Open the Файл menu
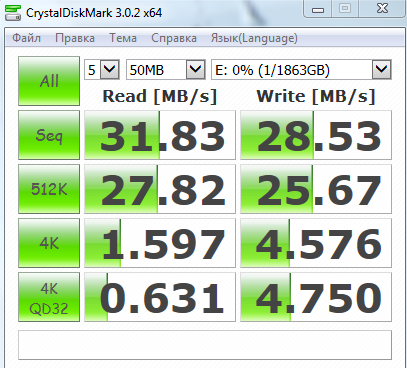This screenshot has height=368, width=407. point(26,38)
